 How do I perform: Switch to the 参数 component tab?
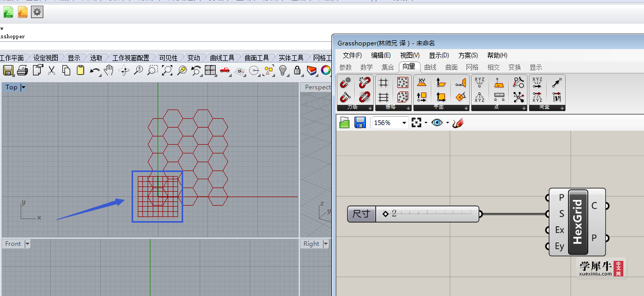[345, 67]
